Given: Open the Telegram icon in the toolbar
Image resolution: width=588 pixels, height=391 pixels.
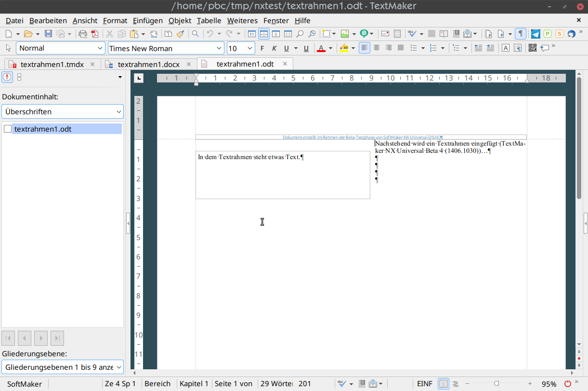Looking at the screenshot, I should 536,34.
